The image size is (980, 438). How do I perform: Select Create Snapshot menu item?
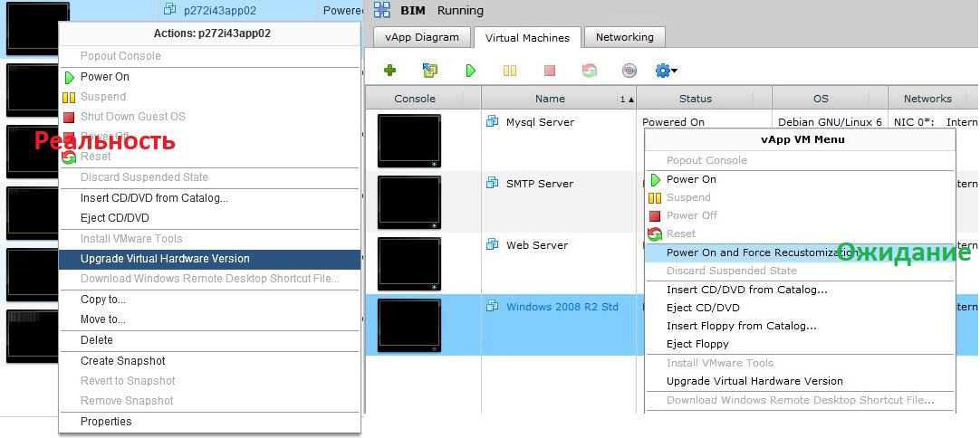[209, 361]
